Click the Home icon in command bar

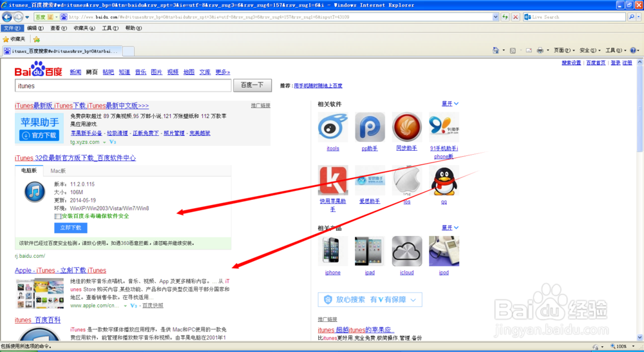[496, 50]
